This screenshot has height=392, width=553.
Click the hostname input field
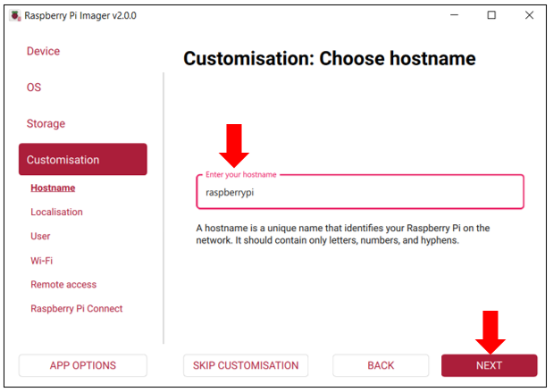pos(360,192)
